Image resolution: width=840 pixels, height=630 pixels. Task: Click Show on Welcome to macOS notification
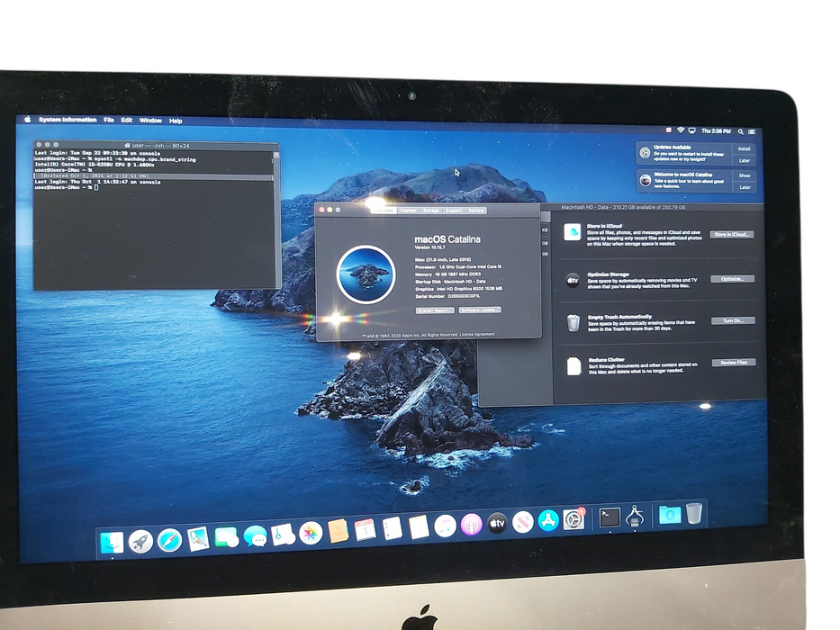pyautogui.click(x=745, y=175)
